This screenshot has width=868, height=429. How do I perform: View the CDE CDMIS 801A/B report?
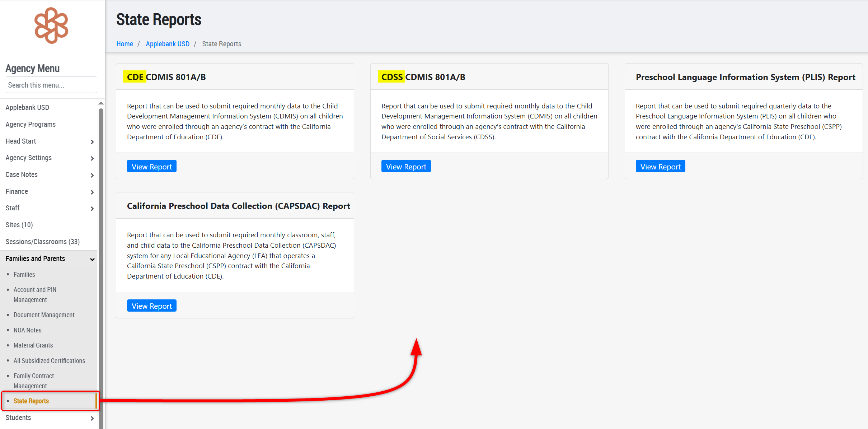pyautogui.click(x=151, y=167)
